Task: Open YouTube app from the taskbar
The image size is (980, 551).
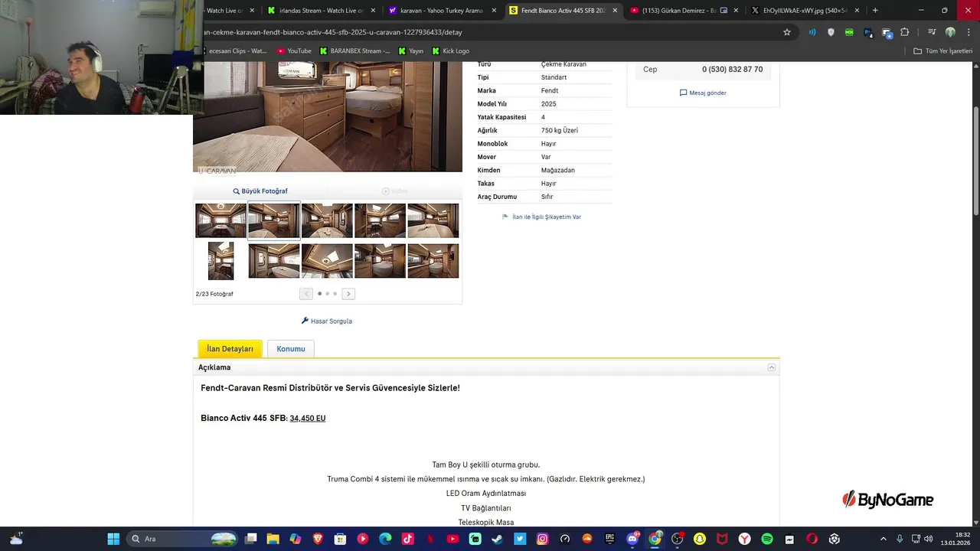Action: click(452, 539)
